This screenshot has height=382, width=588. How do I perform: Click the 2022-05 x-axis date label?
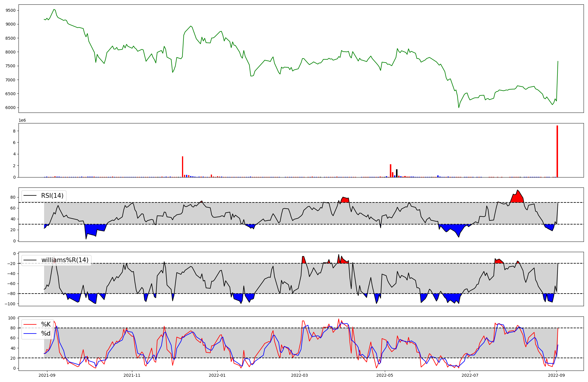[385, 375]
